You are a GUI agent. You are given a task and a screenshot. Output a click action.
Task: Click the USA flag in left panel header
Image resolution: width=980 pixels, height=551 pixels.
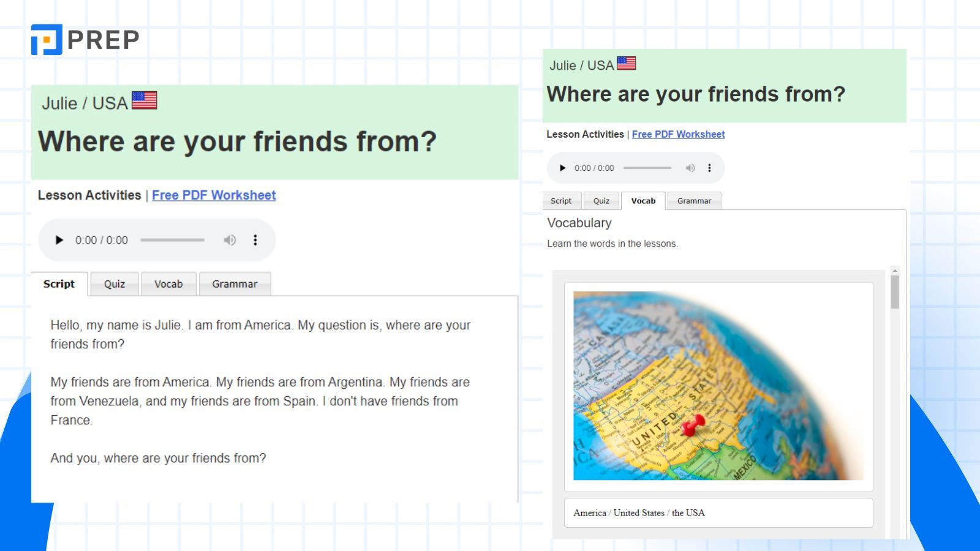click(x=145, y=100)
